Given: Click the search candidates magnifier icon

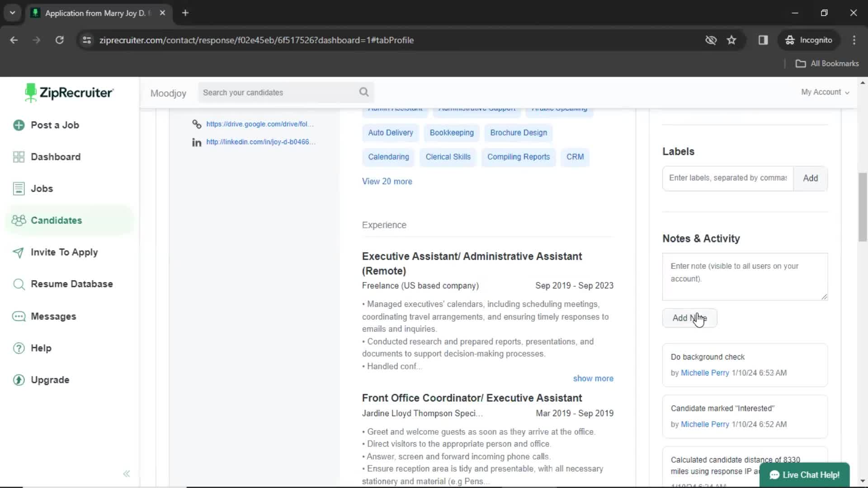Looking at the screenshot, I should (x=364, y=92).
